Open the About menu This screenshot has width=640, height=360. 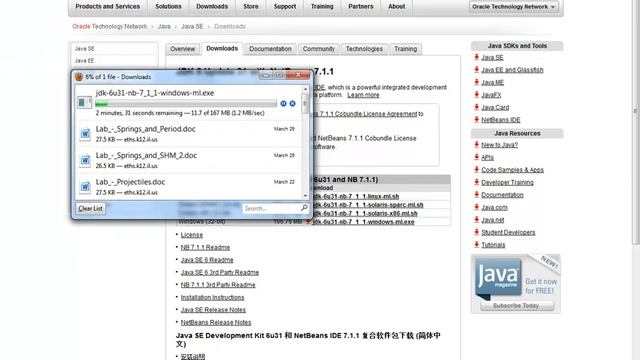(x=397, y=7)
